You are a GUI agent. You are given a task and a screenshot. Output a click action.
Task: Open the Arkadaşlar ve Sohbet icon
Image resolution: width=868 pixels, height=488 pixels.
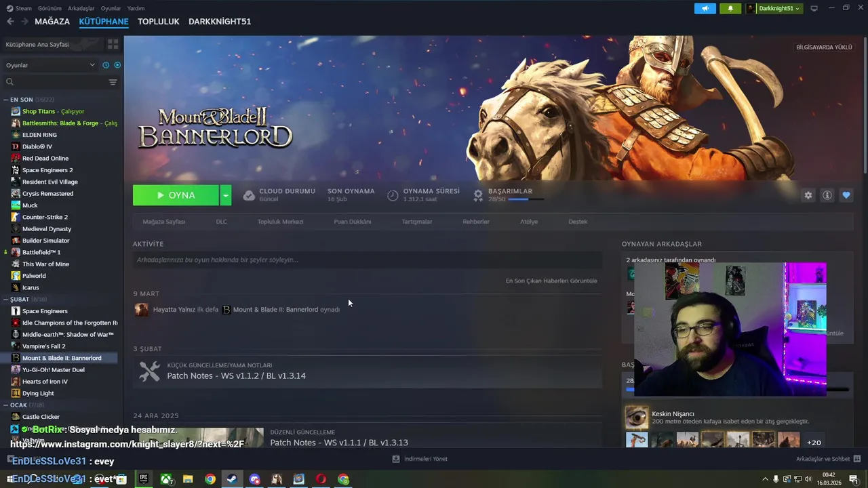click(x=857, y=459)
